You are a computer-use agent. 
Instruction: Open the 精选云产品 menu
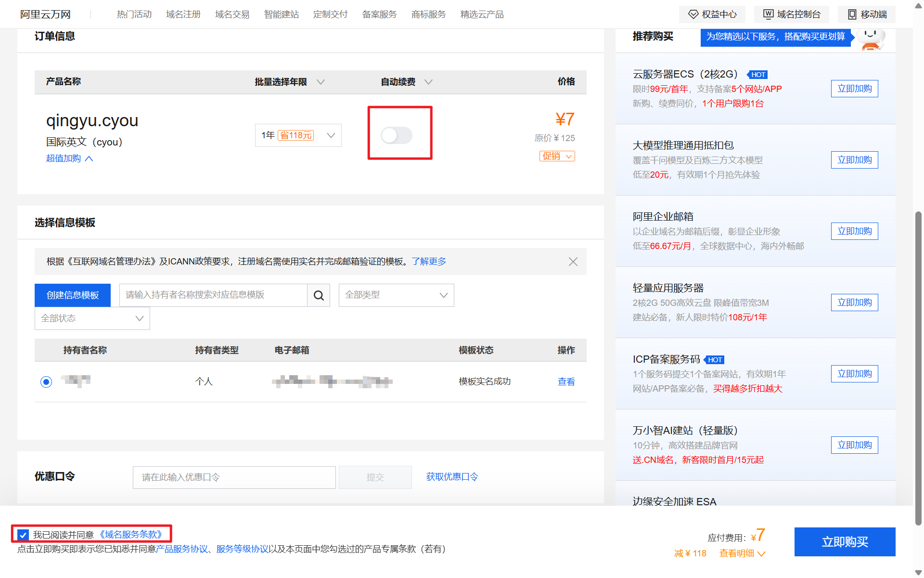[482, 14]
